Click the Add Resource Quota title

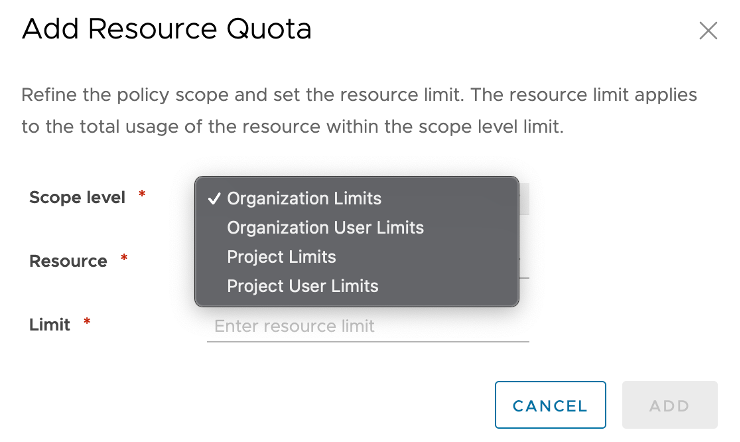(x=166, y=29)
